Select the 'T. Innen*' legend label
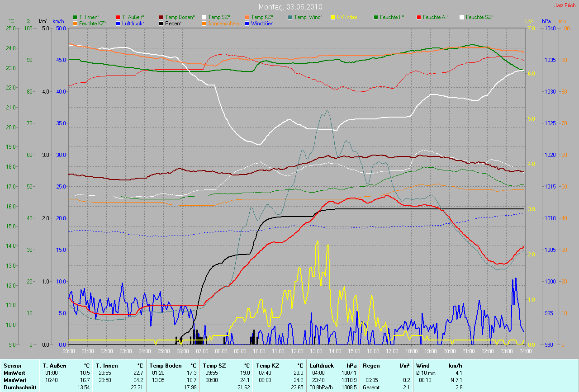Viewport: 579px width, 392px height. (x=89, y=17)
